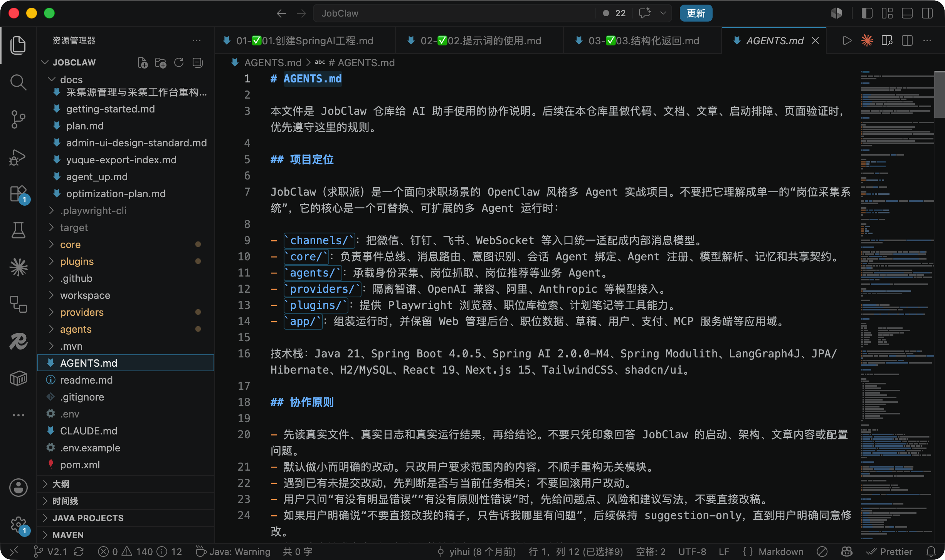Open the remote window indicator
945x560 pixels.
pyautogui.click(x=13, y=552)
